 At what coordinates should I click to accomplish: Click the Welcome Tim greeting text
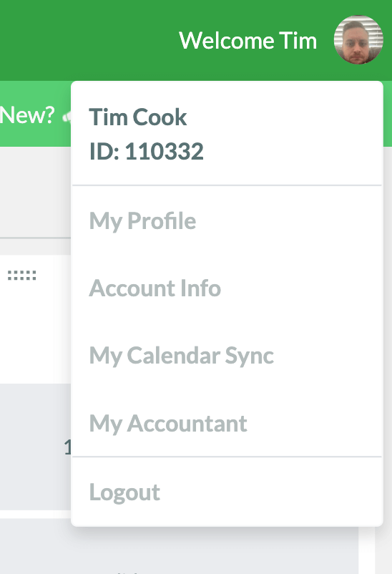point(248,40)
